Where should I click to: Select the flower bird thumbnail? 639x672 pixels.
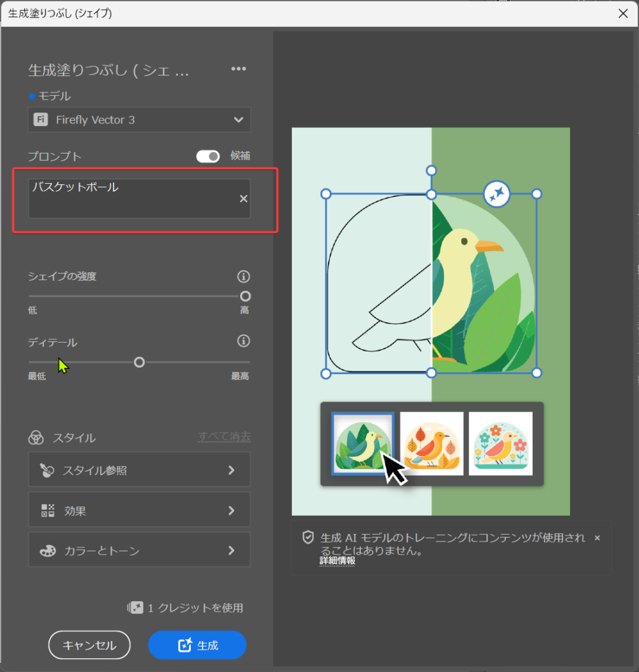[x=501, y=444]
